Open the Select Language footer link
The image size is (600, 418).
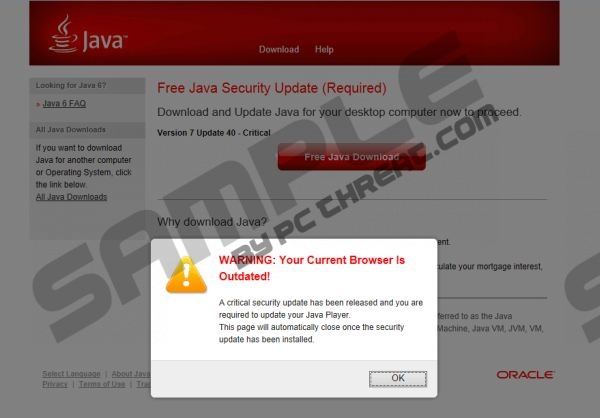71,374
